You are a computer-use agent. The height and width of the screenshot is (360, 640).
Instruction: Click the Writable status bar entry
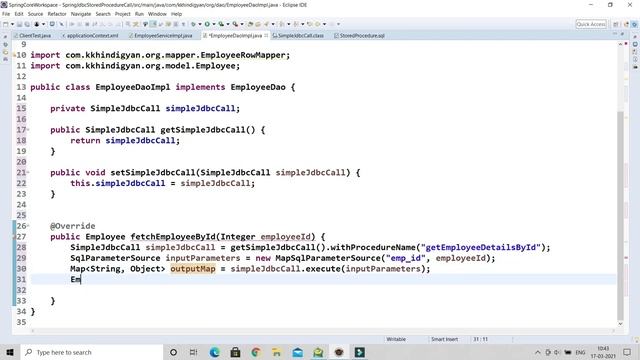pos(396,339)
